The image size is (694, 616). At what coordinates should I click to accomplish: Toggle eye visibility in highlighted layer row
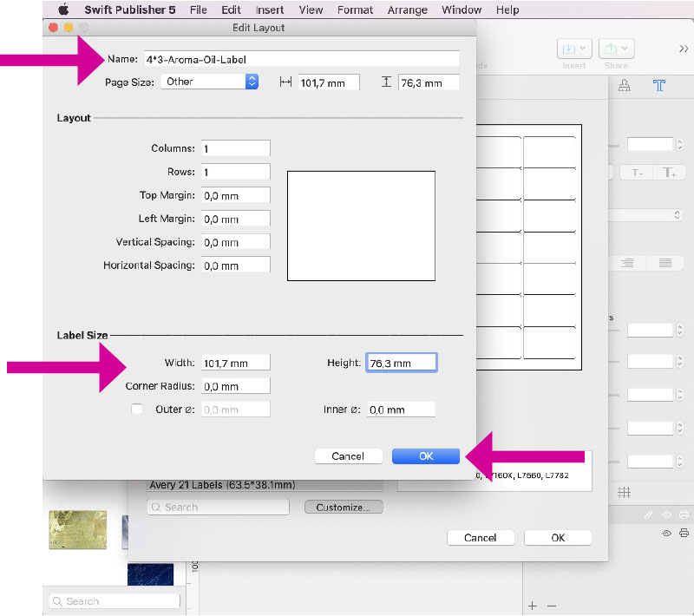point(666,514)
